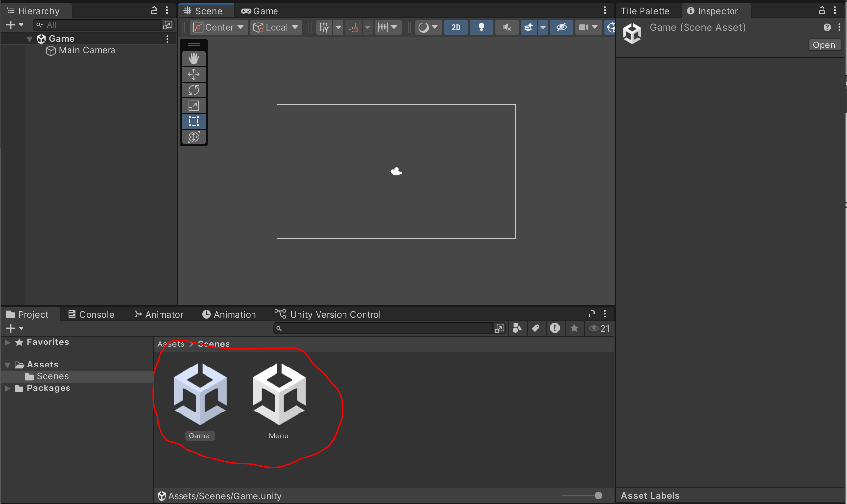Click the Search by Label tag icon

pos(536,328)
